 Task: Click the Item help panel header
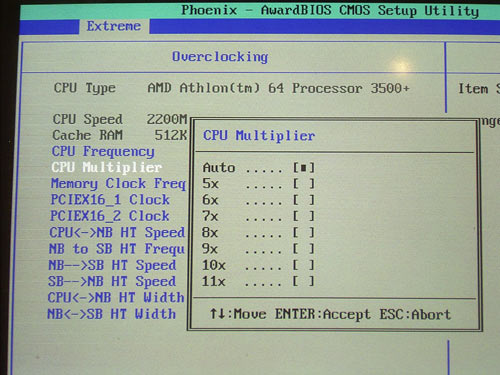click(x=479, y=89)
